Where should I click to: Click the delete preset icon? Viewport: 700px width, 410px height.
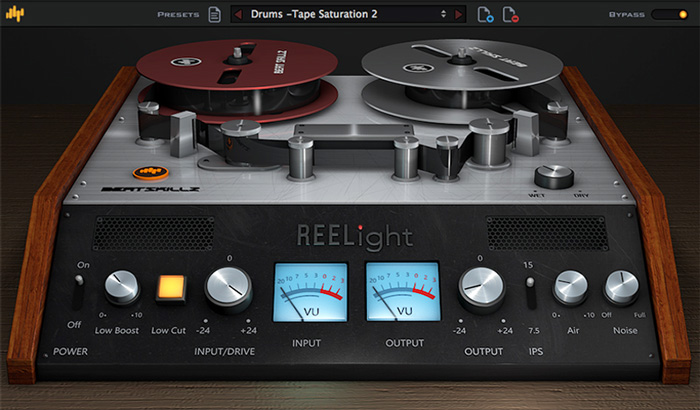click(510, 14)
